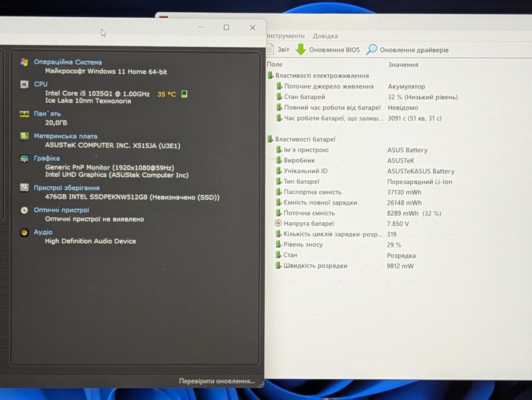
Task: Click the hard drive icon beside Пристрої зберігання
Action: click(24, 187)
